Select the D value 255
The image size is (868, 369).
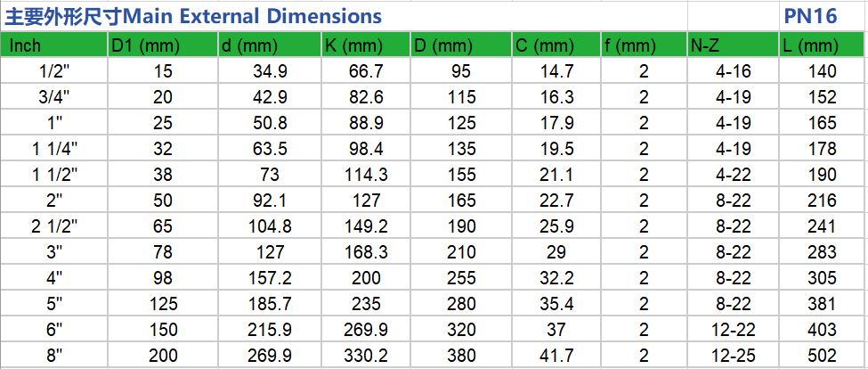point(460,278)
